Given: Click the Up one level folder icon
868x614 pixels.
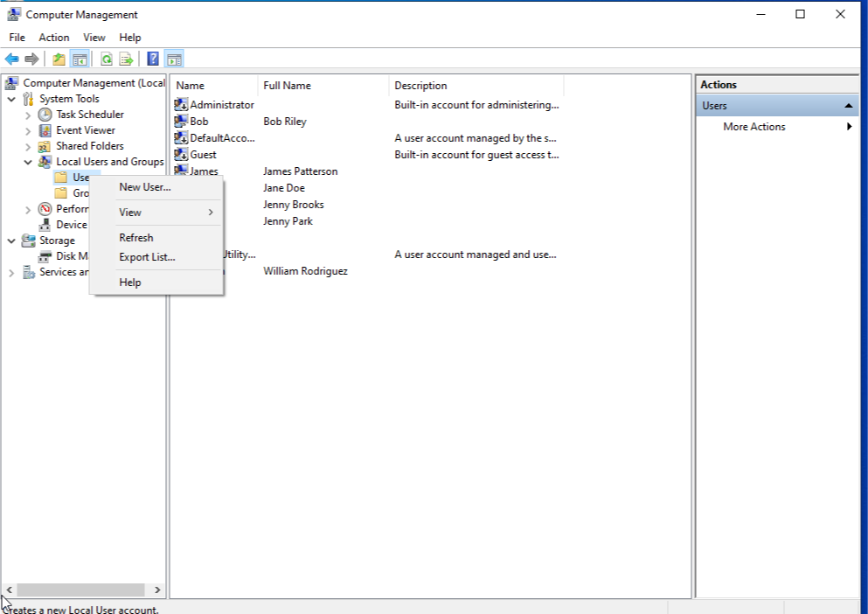Looking at the screenshot, I should click(x=59, y=59).
